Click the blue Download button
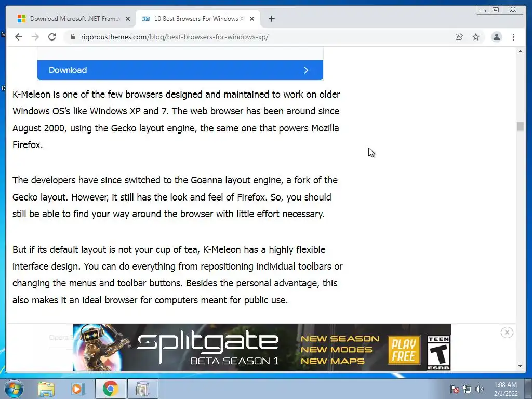This screenshot has height=399, width=532. [180, 70]
